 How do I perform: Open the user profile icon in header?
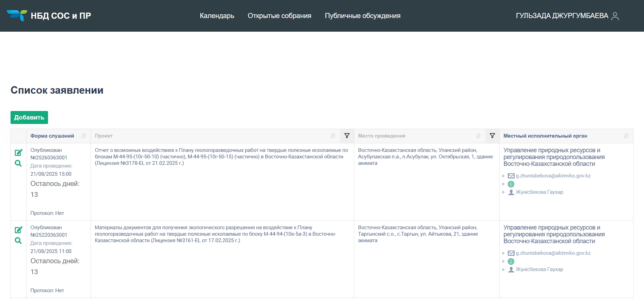tap(615, 16)
